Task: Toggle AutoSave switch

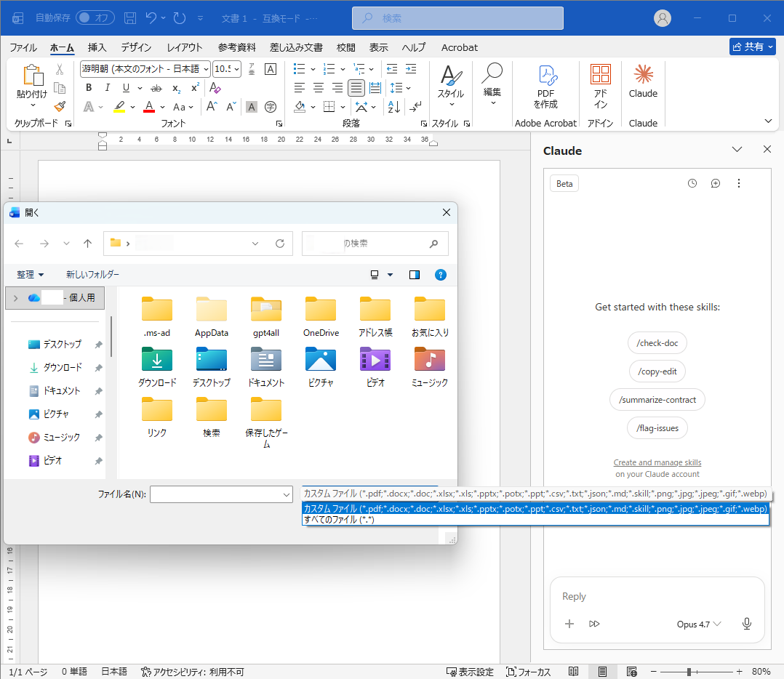Action: click(95, 18)
